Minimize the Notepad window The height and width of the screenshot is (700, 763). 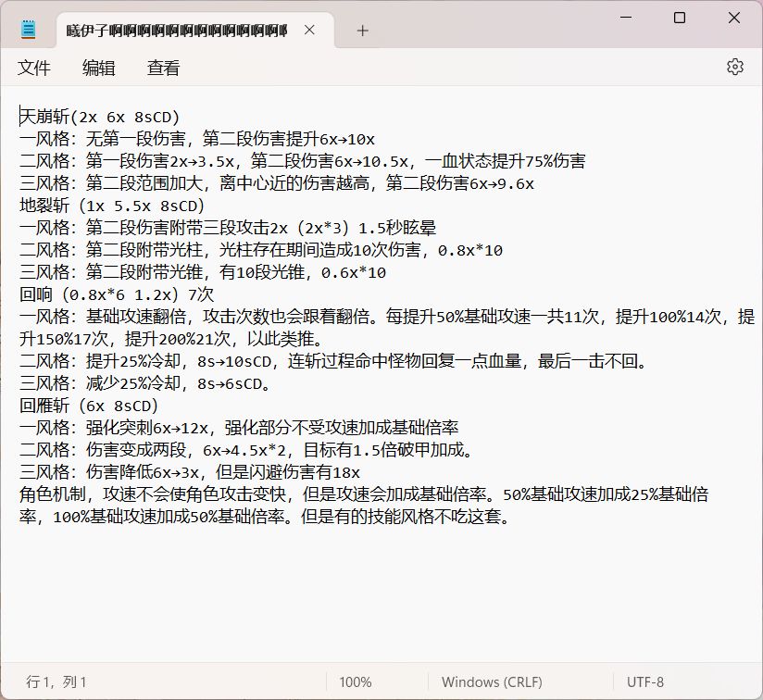coord(626,18)
